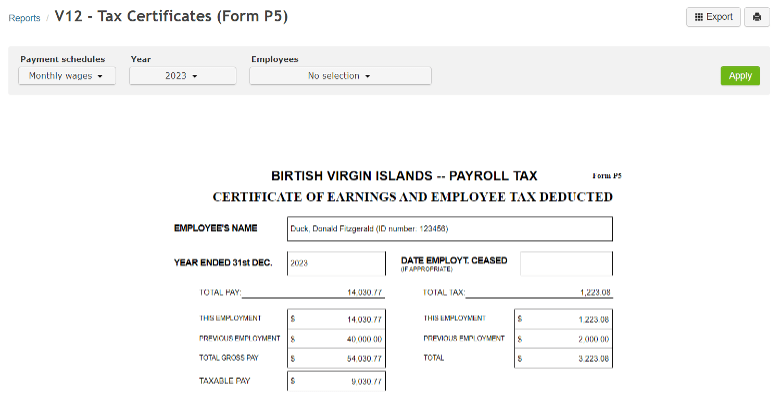Click the Certificate of Earnings heading

412,197
